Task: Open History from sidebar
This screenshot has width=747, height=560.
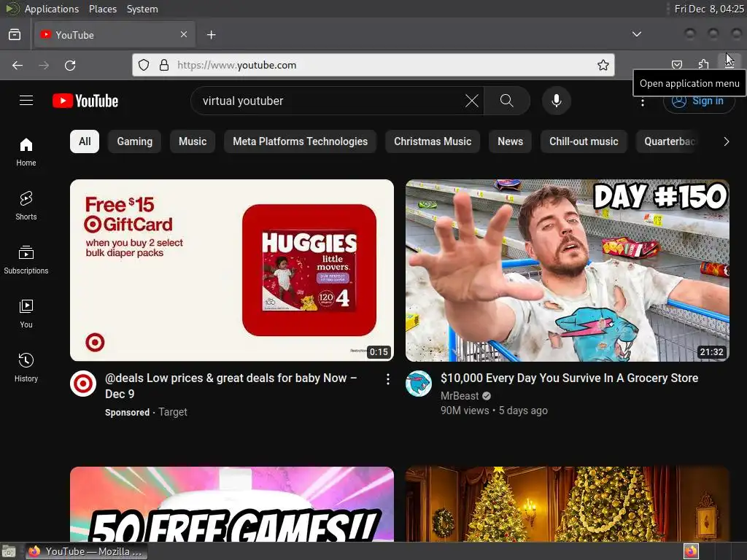Action: pos(26,367)
